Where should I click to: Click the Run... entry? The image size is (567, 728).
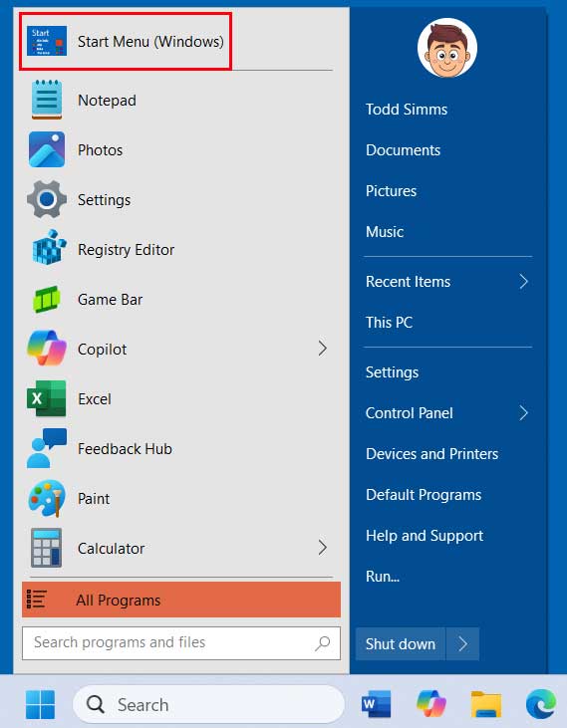click(x=383, y=577)
